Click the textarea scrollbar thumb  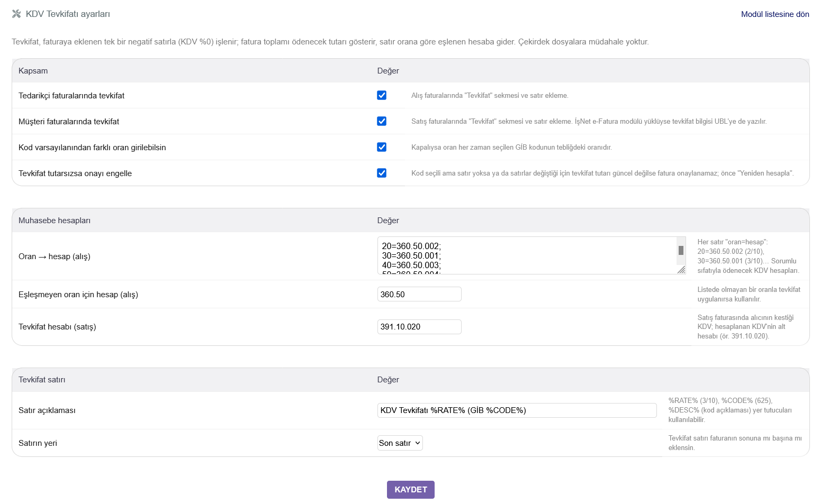point(681,250)
